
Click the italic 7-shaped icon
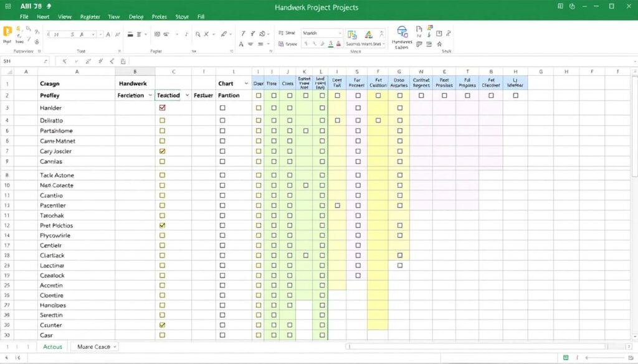click(244, 34)
